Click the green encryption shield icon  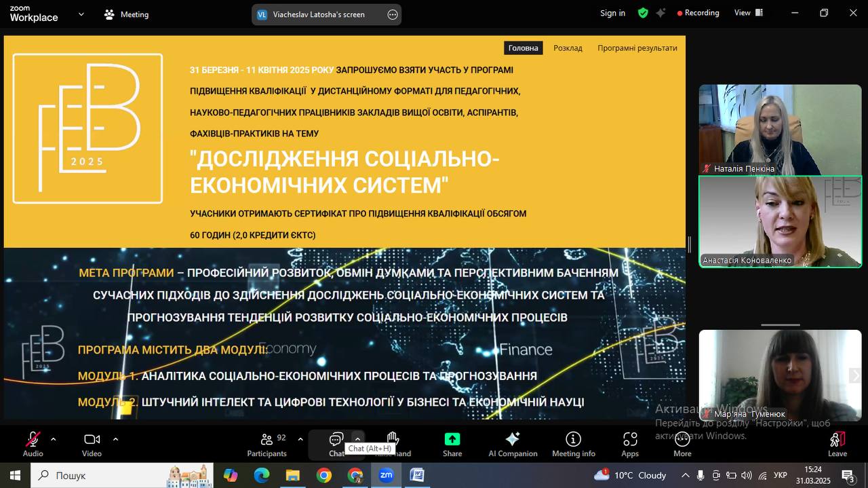643,13
